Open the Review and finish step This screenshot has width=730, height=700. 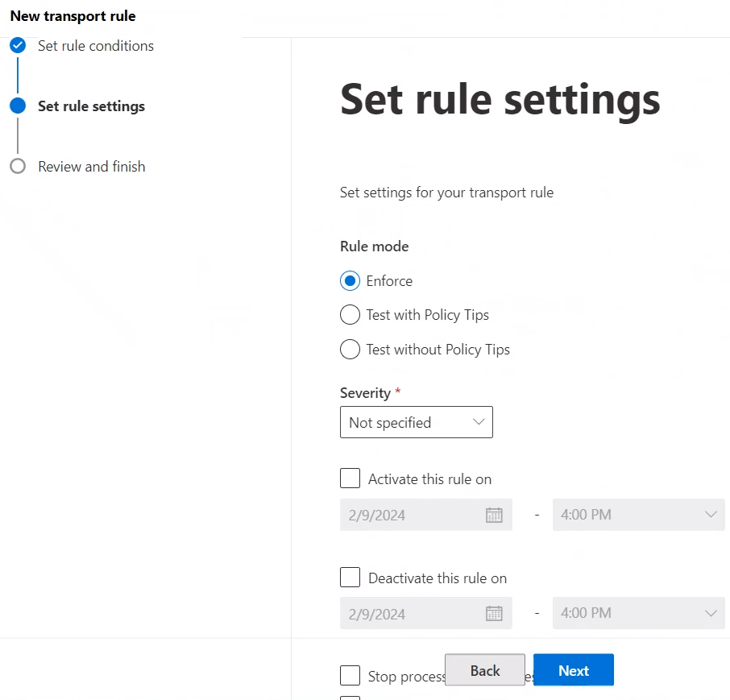pos(91,167)
